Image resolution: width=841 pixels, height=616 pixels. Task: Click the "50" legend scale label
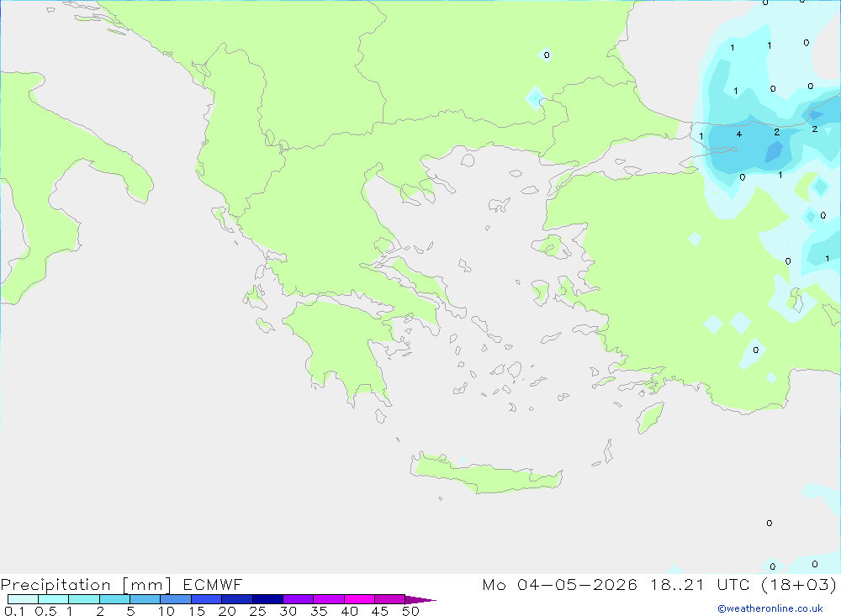coord(411,611)
